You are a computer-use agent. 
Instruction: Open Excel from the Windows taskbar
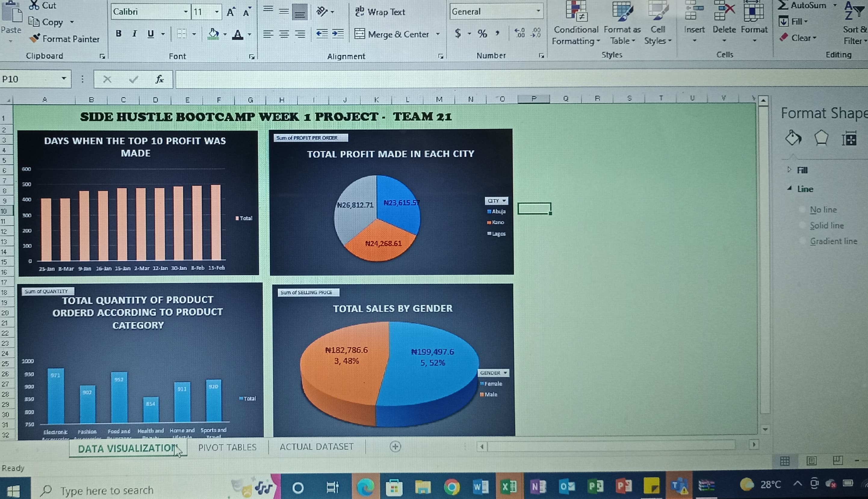509,487
